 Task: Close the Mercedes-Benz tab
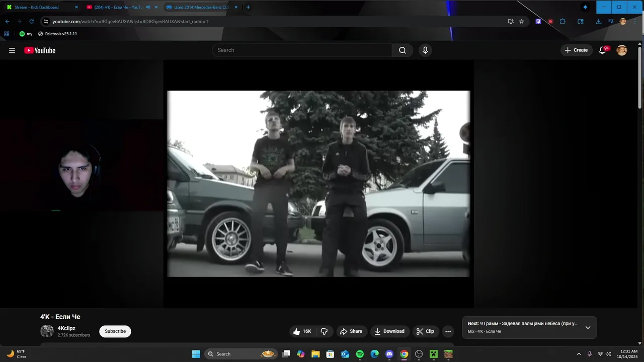click(x=236, y=7)
